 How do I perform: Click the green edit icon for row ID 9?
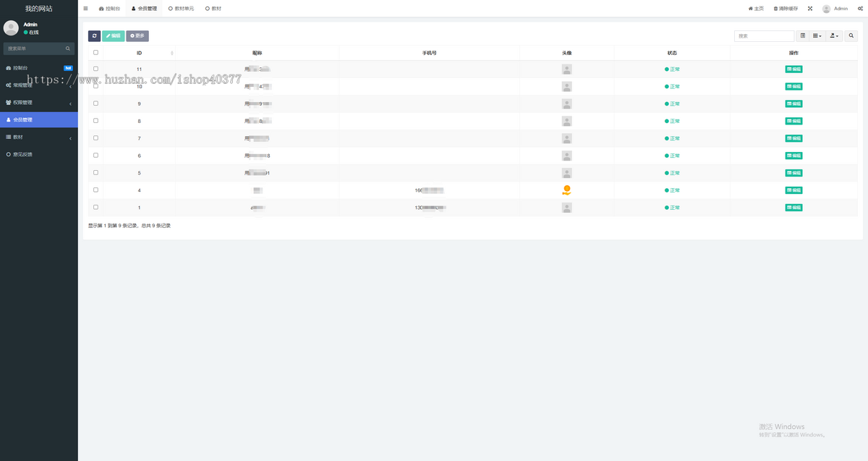click(793, 104)
